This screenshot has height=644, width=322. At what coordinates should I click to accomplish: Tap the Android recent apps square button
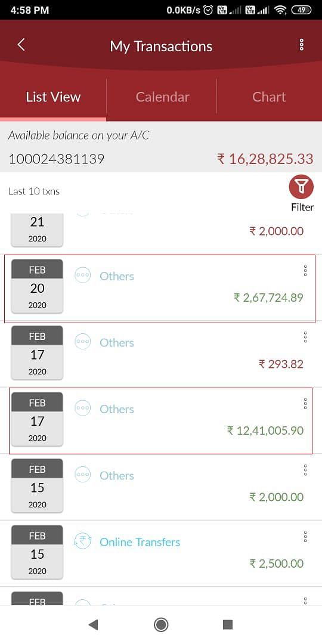point(228,625)
